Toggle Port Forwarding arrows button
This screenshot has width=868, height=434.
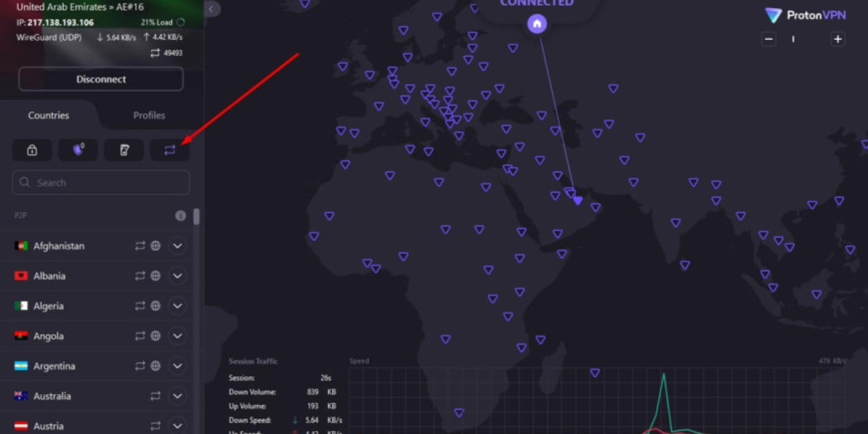pos(169,150)
